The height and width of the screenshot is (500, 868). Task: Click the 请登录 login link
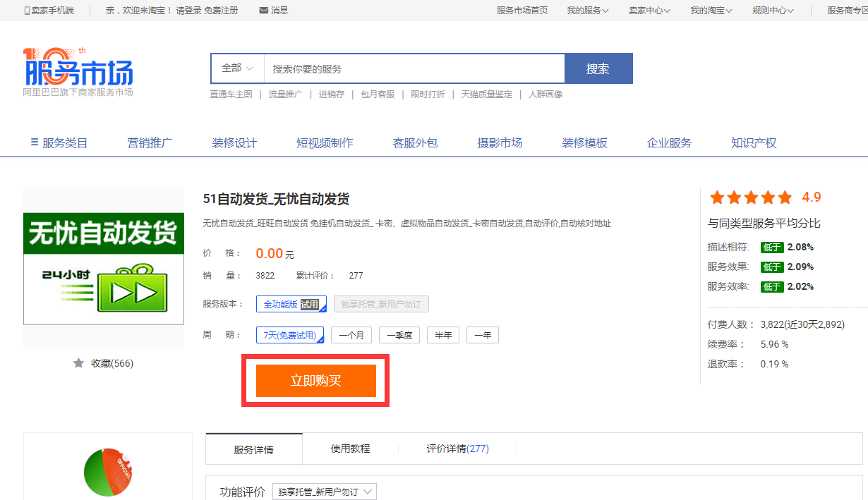point(188,11)
